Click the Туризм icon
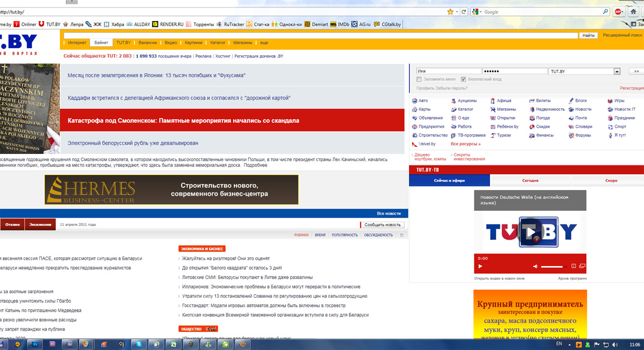This screenshot has height=350, width=644. click(x=493, y=135)
